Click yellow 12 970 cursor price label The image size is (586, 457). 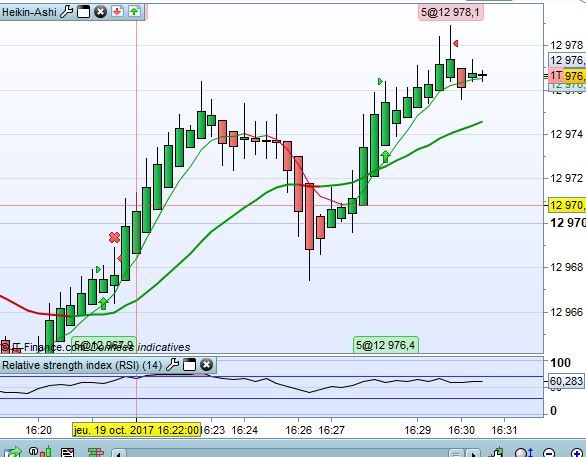(x=567, y=205)
